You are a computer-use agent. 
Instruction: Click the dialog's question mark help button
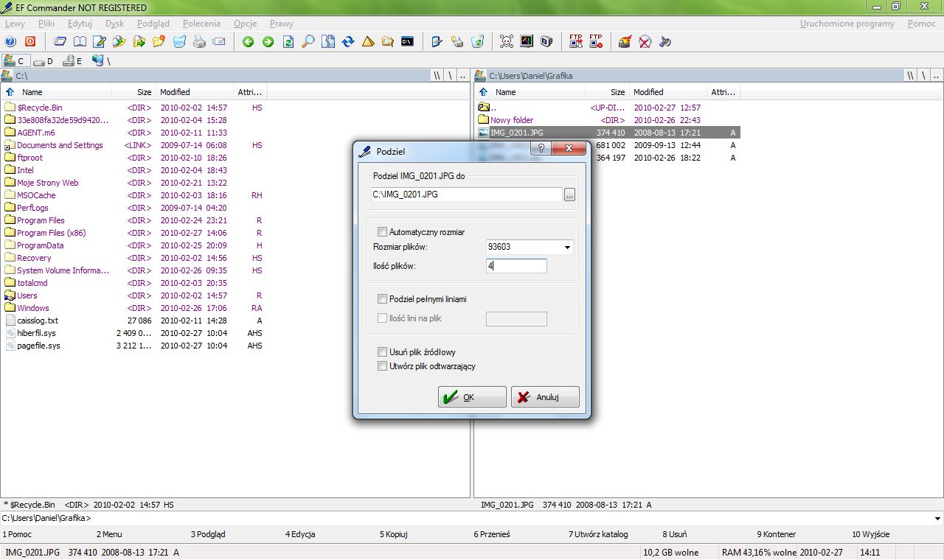(x=541, y=149)
